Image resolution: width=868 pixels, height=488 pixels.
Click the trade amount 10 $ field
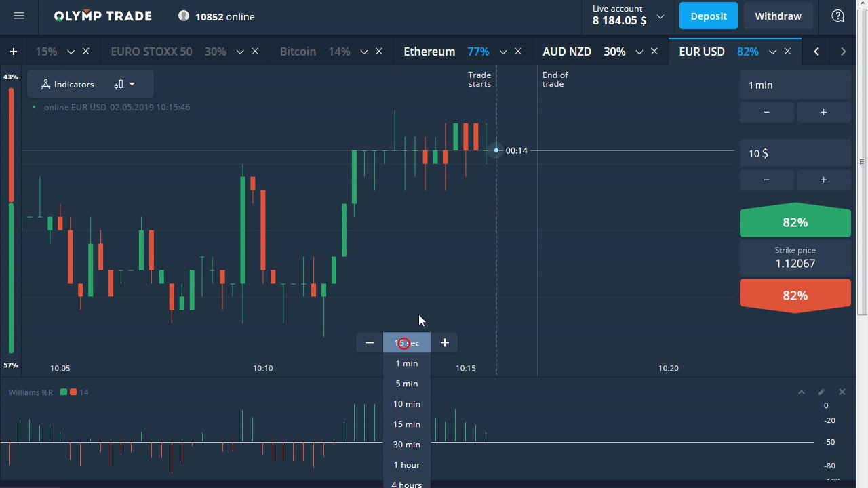point(795,153)
